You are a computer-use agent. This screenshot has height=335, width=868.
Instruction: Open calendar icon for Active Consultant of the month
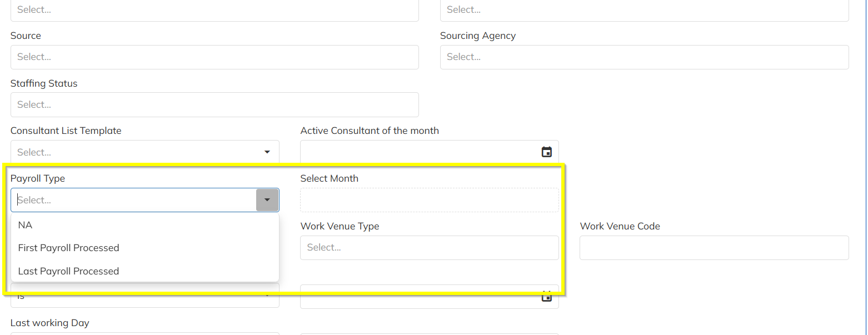pyautogui.click(x=547, y=152)
